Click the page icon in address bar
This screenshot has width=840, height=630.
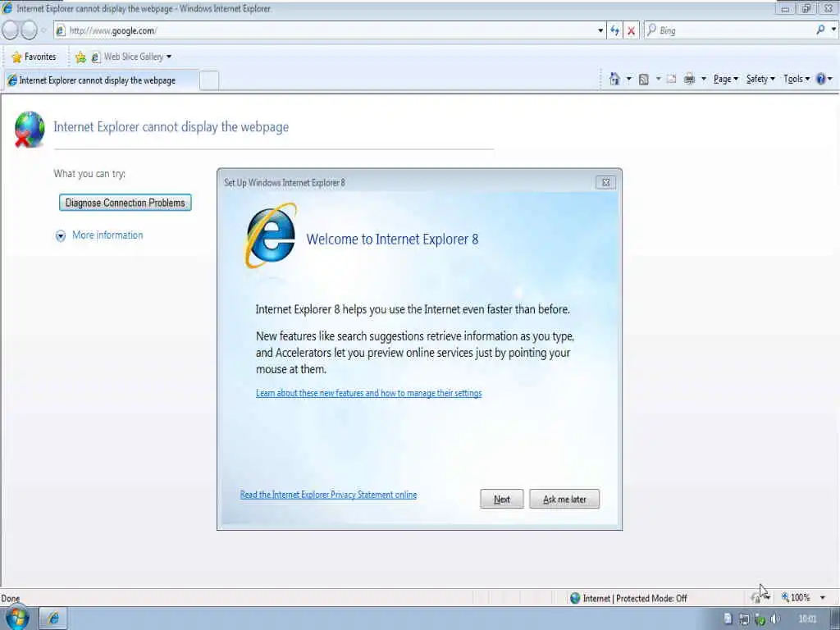click(61, 30)
